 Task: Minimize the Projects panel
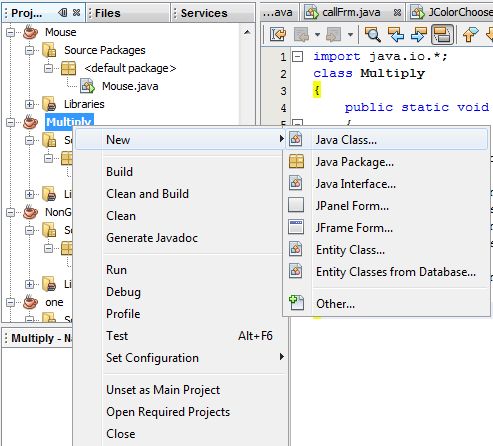pos(62,13)
